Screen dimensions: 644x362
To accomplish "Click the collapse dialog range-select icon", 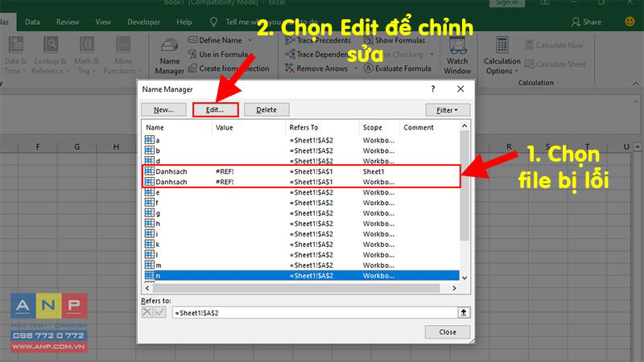I will point(464,313).
